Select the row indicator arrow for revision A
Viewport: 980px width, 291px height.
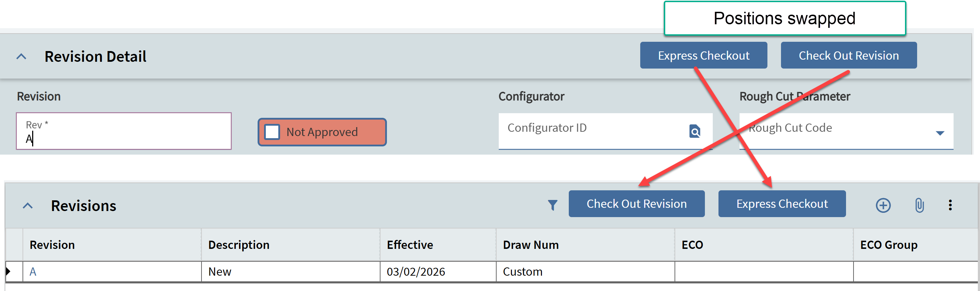point(9,272)
